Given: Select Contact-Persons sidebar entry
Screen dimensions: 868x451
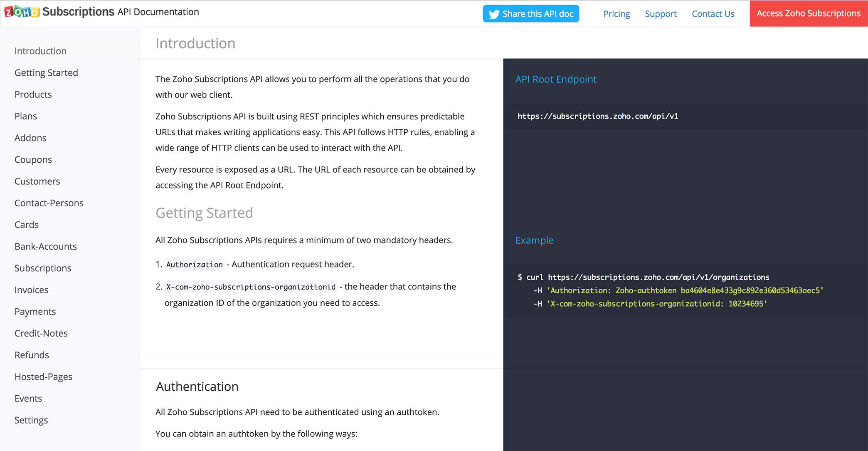Looking at the screenshot, I should [49, 203].
